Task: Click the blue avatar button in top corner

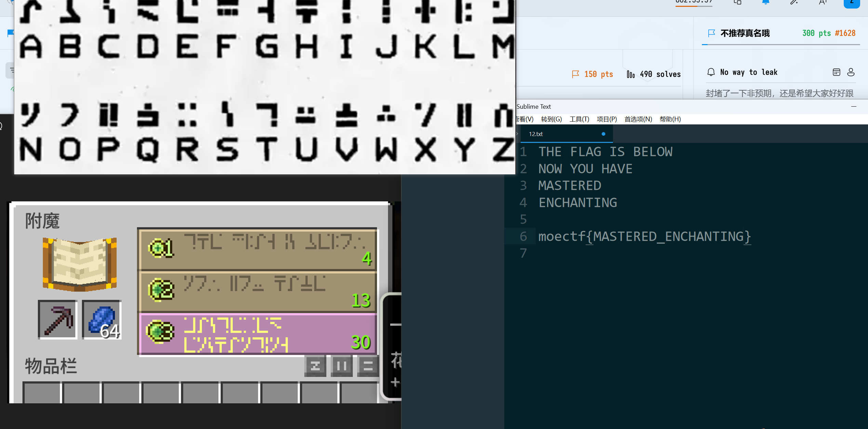Action: pos(852,3)
